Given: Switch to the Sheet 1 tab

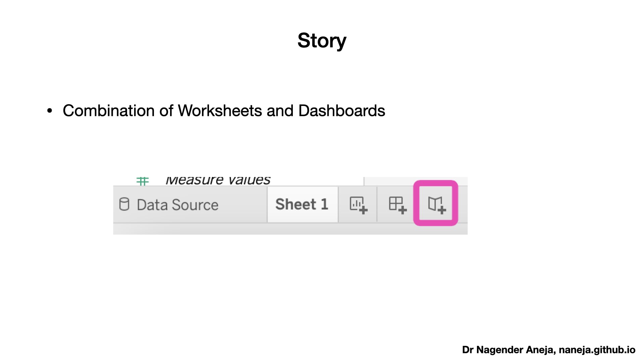Looking at the screenshot, I should (x=302, y=204).
